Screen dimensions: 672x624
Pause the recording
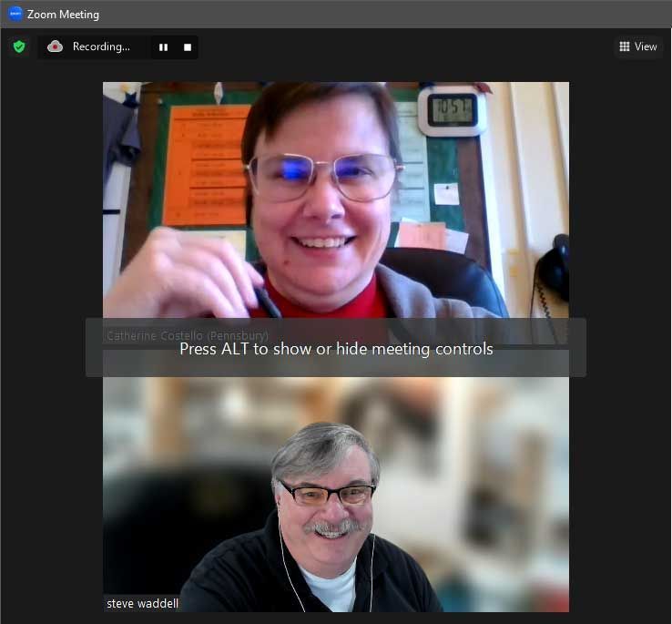tap(163, 47)
